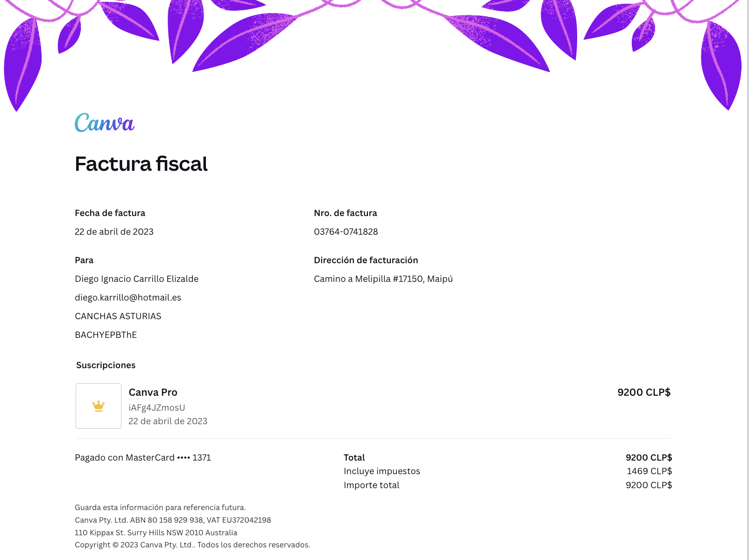Click the Canva logo
749x560 pixels.
(105, 123)
